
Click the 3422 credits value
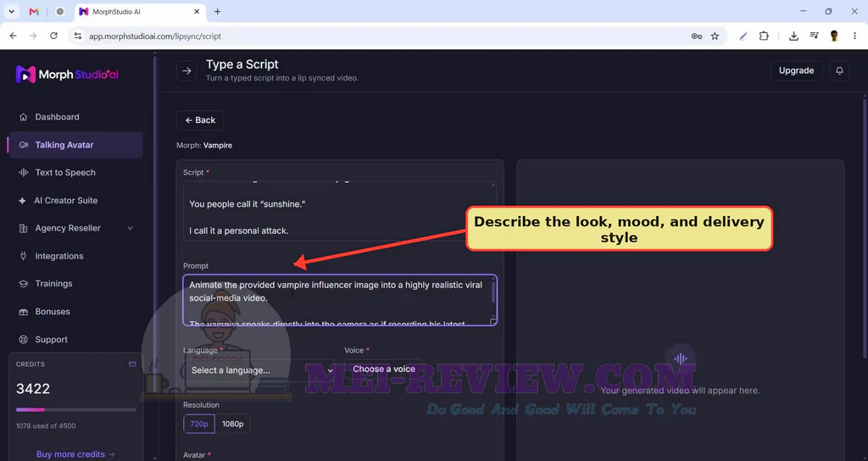33,388
